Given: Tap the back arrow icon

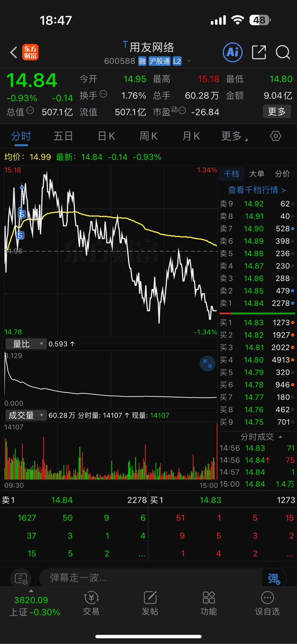Looking at the screenshot, I should (14, 52).
